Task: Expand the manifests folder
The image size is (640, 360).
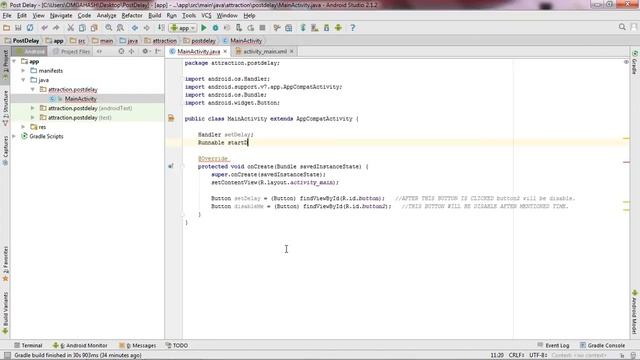Action: click(x=23, y=71)
